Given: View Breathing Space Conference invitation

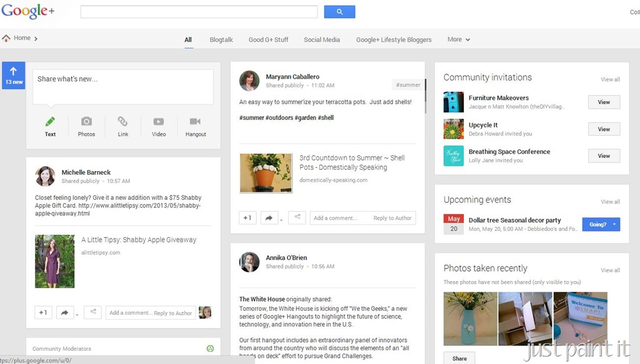Looking at the screenshot, I should (604, 156).
